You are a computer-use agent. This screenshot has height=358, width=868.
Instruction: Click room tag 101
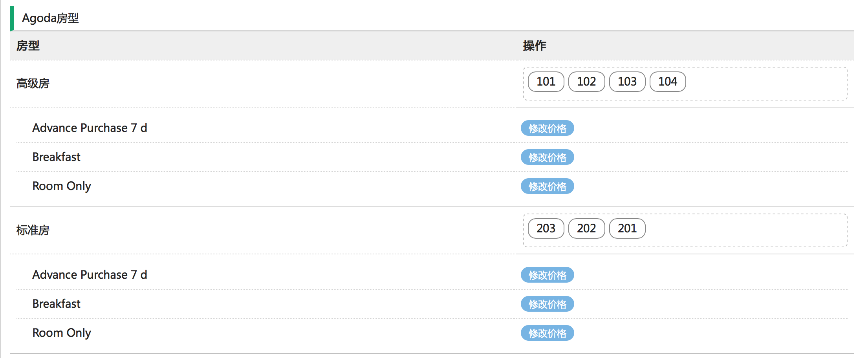(x=546, y=82)
